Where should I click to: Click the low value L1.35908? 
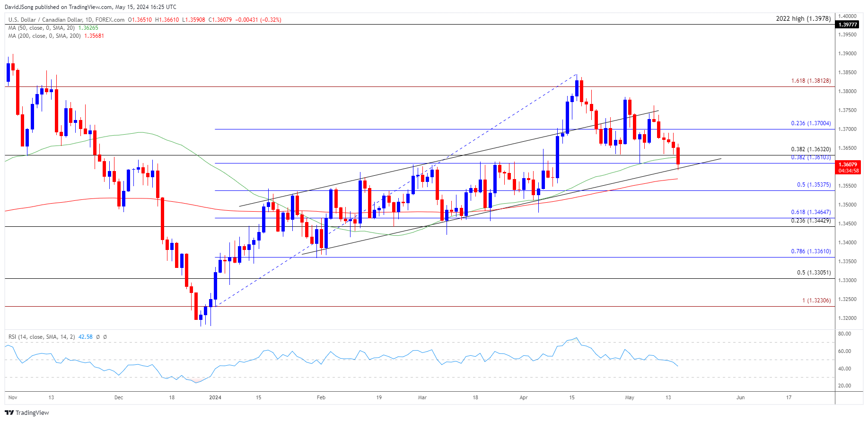[193, 20]
